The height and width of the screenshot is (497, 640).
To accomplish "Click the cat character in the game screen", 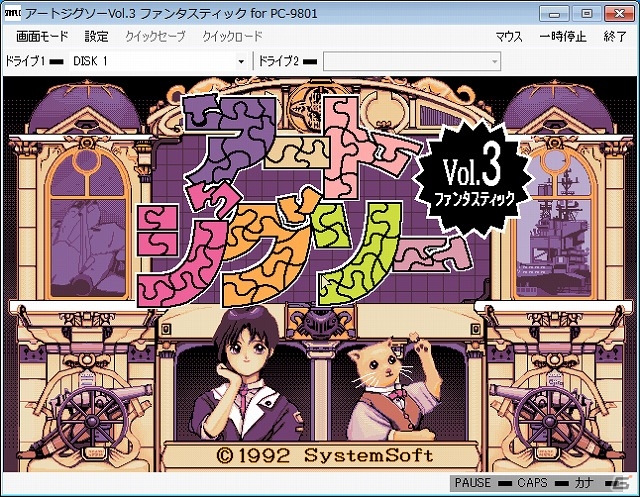I will [x=394, y=388].
